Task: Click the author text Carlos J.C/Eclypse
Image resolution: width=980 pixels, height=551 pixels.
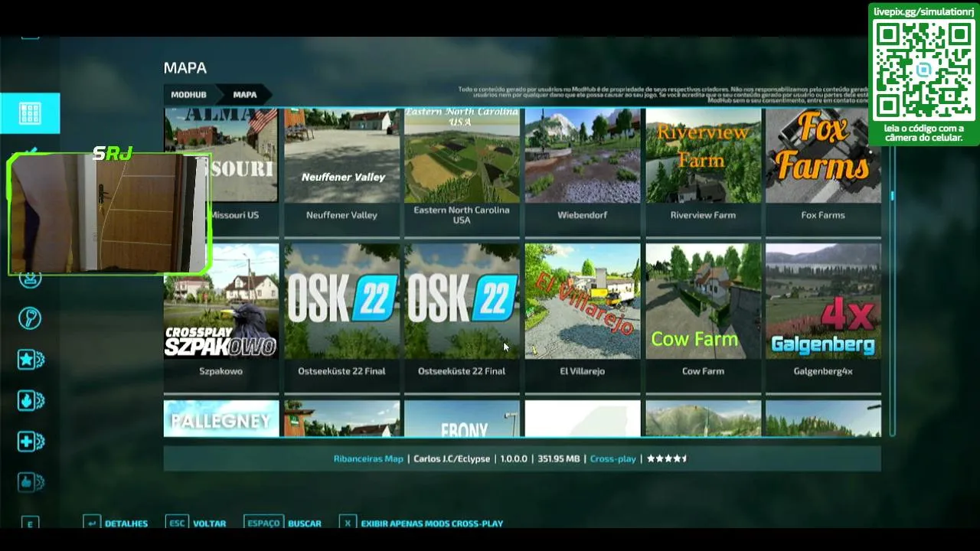Action: 452,459
